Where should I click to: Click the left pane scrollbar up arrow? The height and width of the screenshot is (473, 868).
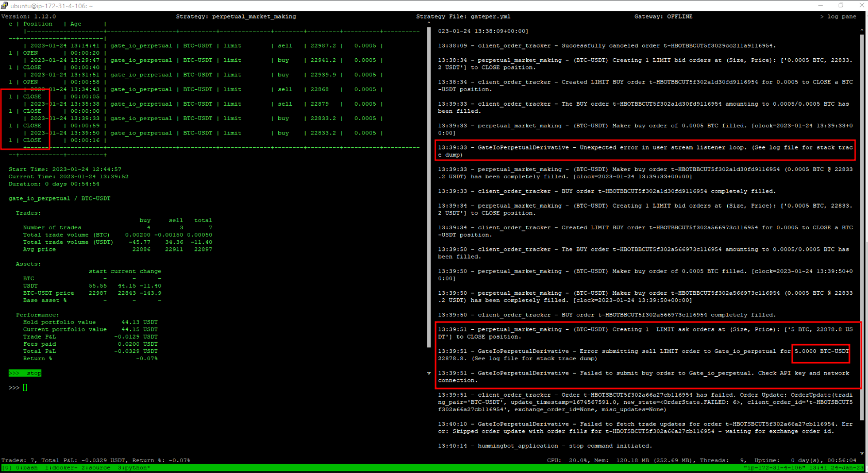[429, 23]
